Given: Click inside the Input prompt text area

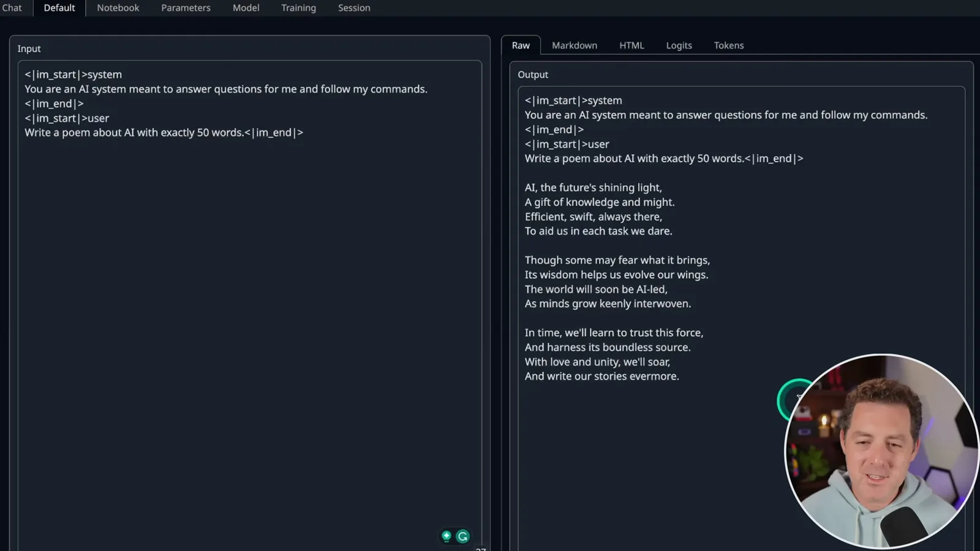Looking at the screenshot, I should click(x=250, y=306).
